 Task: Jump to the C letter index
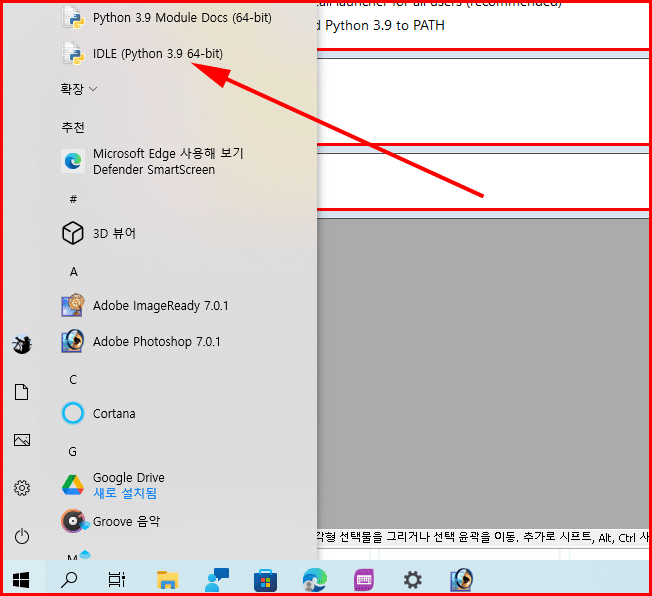pyautogui.click(x=73, y=380)
